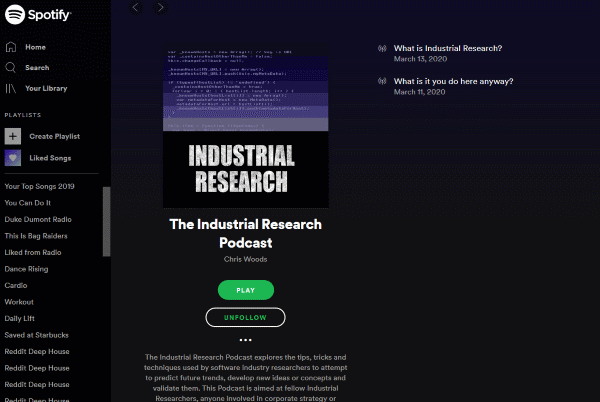Open Your Top Songs 2019 playlist

(x=39, y=186)
